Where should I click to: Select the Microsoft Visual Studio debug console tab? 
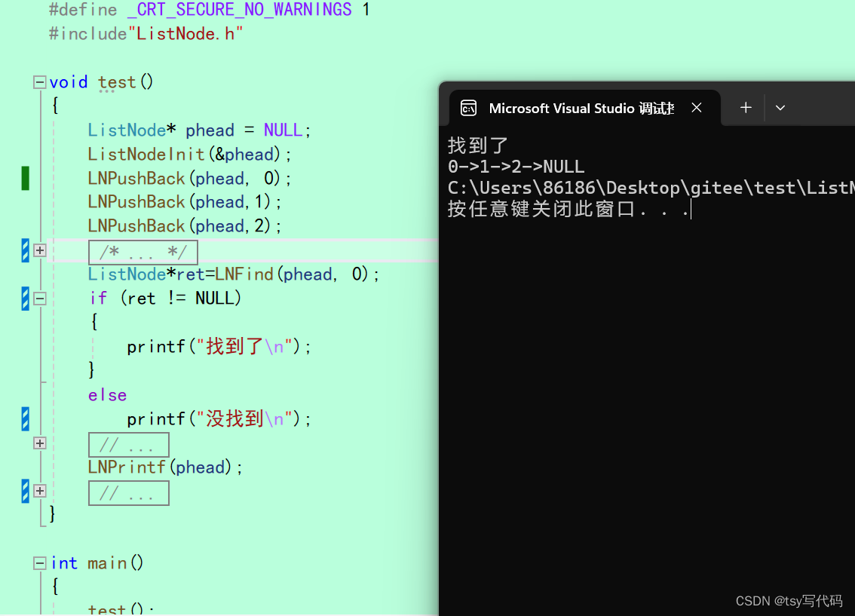pos(584,108)
